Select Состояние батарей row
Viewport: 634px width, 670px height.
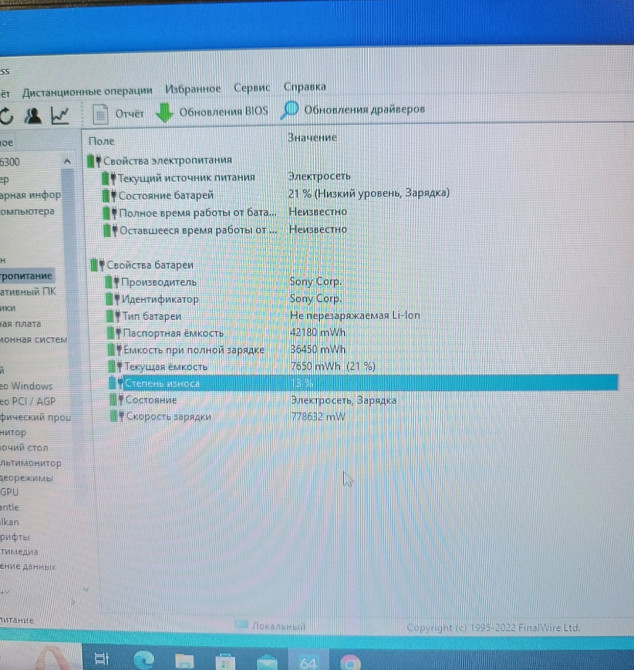(166, 195)
